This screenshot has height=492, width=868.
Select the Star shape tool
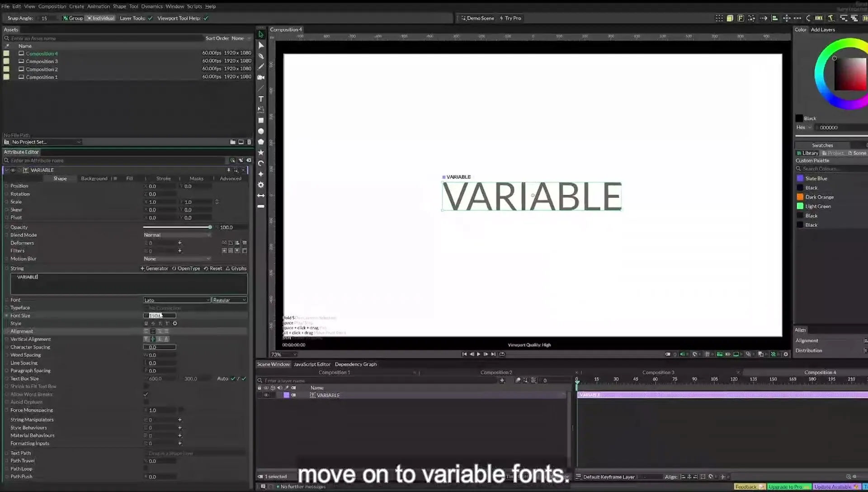tap(261, 152)
